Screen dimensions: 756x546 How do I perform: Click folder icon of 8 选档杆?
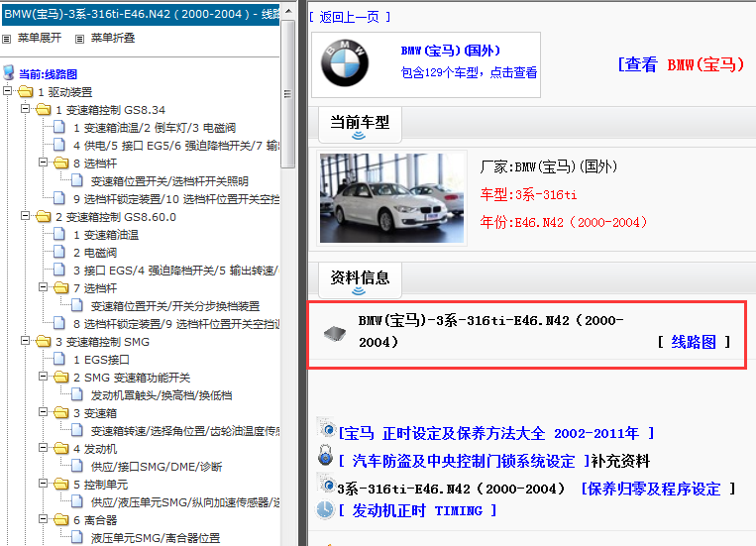click(x=60, y=164)
